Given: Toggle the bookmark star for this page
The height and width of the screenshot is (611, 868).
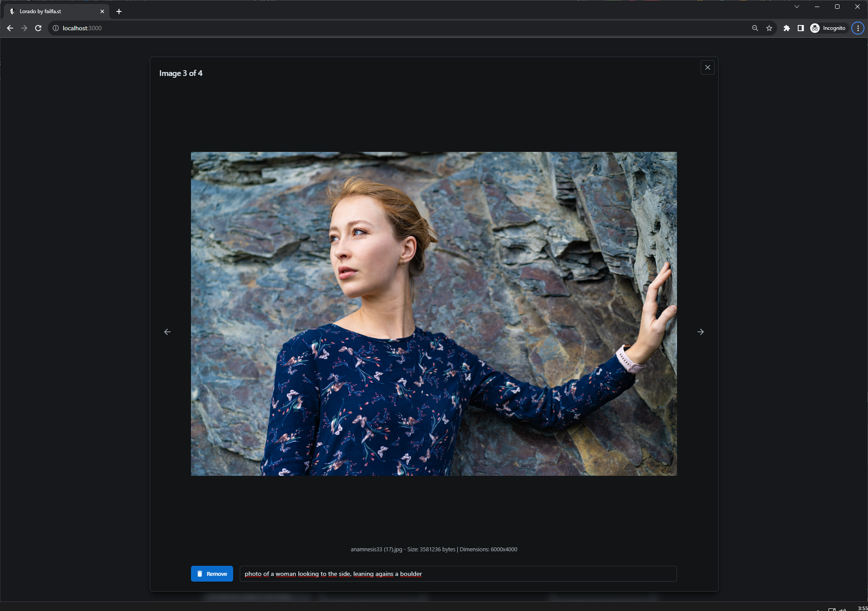Looking at the screenshot, I should (x=769, y=28).
